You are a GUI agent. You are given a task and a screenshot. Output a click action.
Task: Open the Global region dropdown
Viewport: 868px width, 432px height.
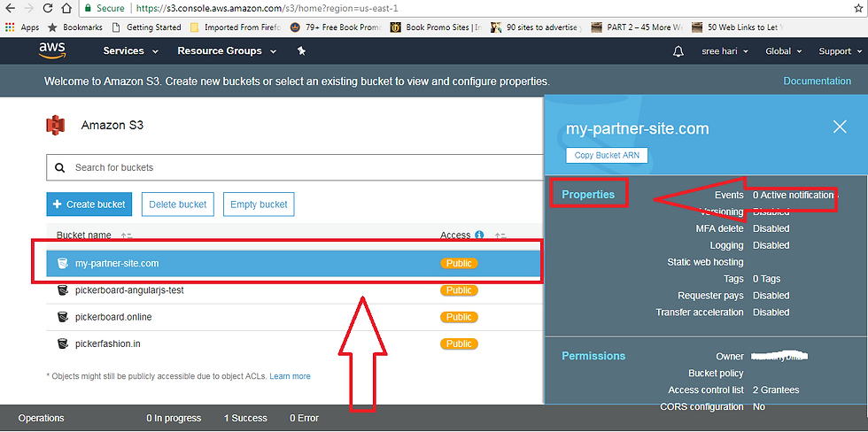coord(783,51)
